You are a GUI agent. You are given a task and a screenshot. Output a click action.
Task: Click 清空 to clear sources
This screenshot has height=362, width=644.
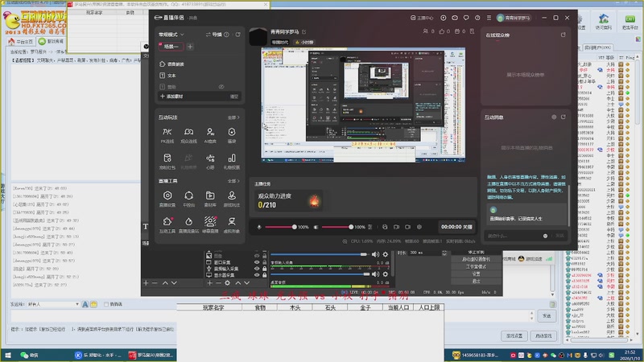233,97
